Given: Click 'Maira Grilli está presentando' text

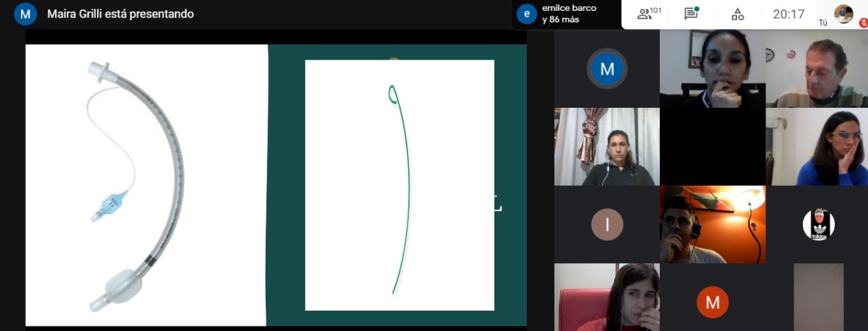Looking at the screenshot, I should click(x=121, y=14).
